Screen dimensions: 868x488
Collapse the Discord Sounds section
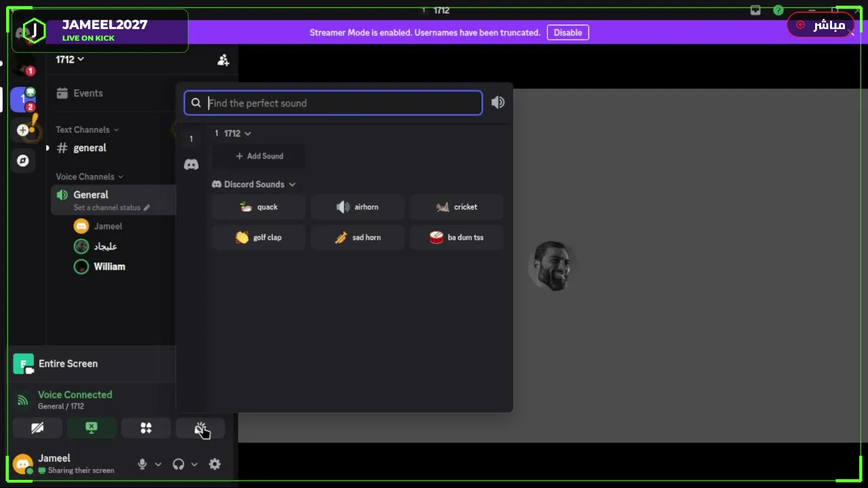click(254, 184)
